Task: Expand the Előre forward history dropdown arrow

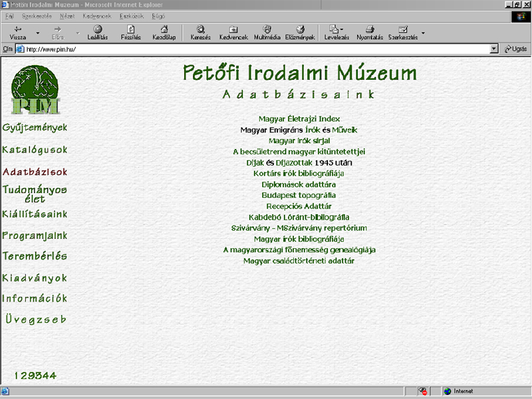Action: (78, 33)
